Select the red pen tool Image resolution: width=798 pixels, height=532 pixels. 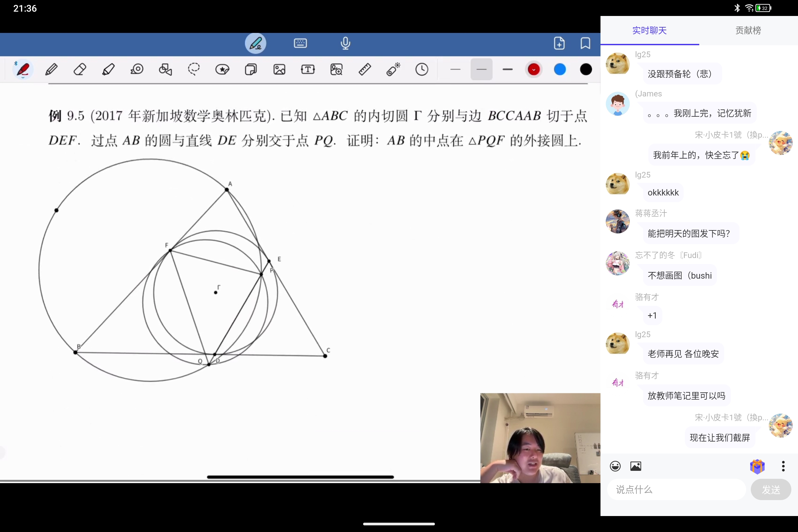tap(23, 69)
